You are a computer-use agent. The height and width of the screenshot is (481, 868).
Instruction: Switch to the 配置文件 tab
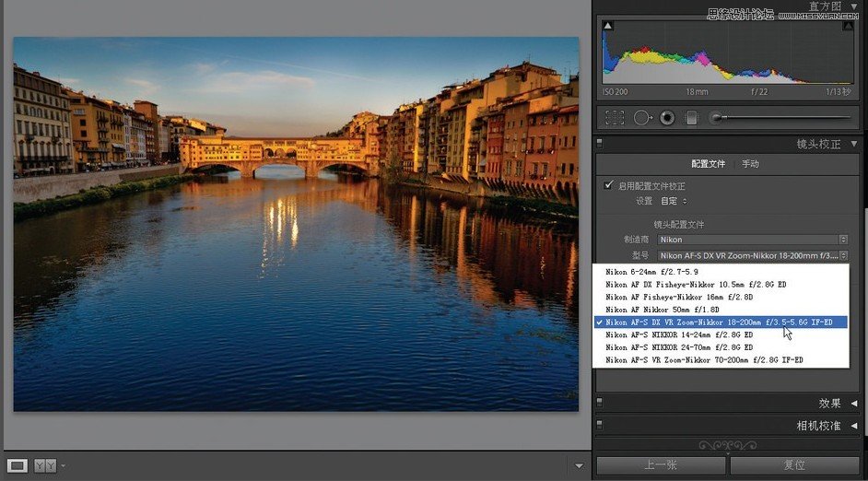(x=708, y=164)
